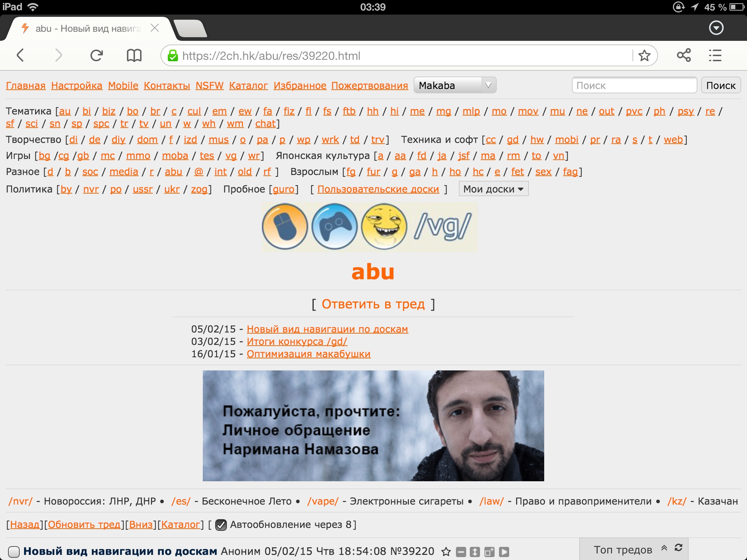Open the fag board in Взрослым

570,172
